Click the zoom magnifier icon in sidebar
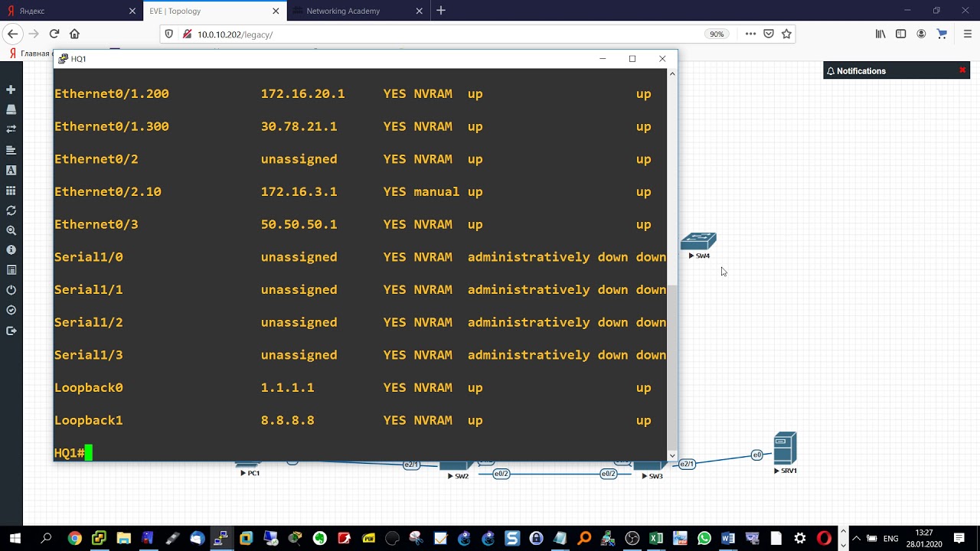This screenshot has width=980, height=551. point(11,230)
